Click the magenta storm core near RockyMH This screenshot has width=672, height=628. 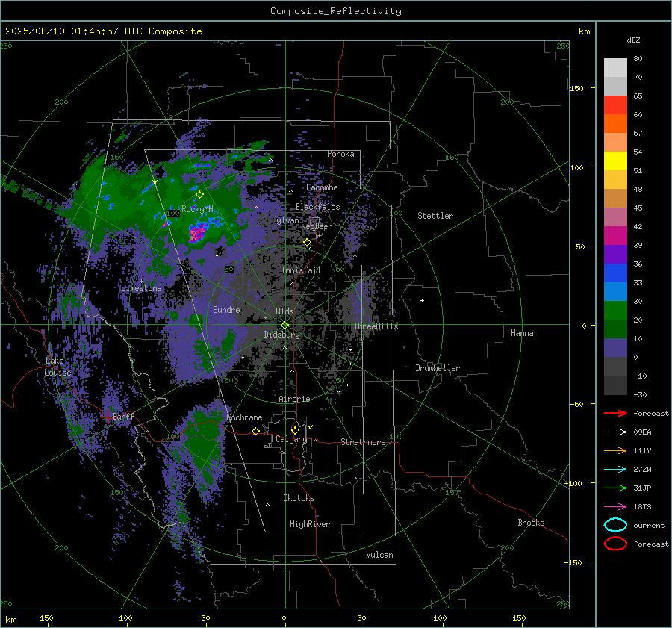[x=198, y=234]
